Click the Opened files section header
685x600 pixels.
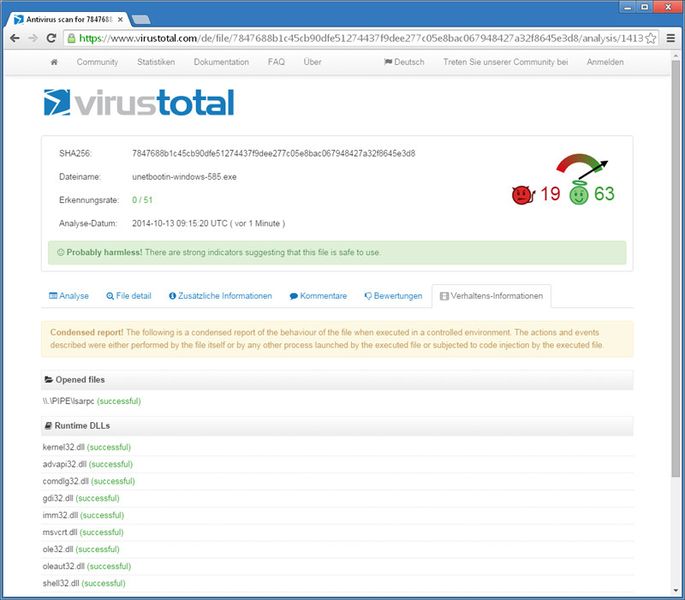(x=337, y=380)
